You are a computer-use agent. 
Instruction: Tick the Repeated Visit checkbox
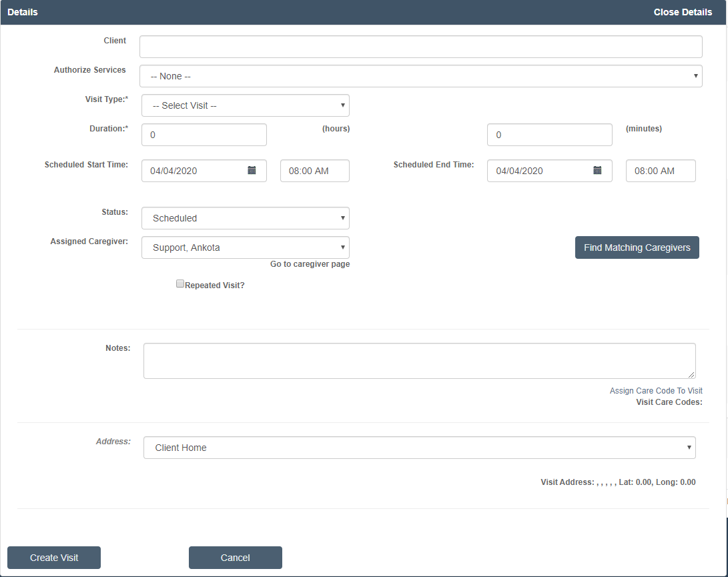180,283
